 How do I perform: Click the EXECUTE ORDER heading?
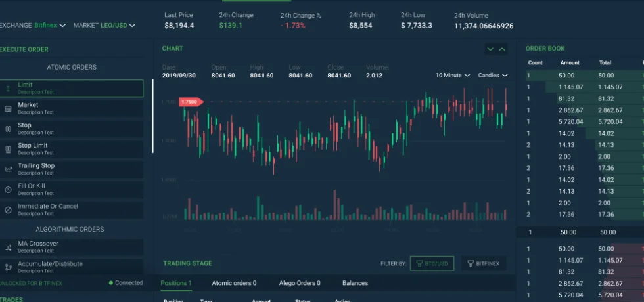24,49
